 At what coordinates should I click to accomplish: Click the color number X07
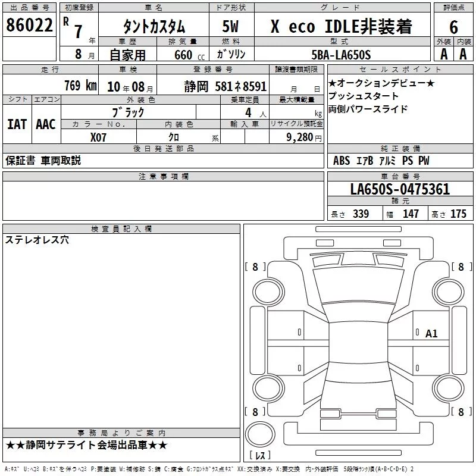[98, 137]
